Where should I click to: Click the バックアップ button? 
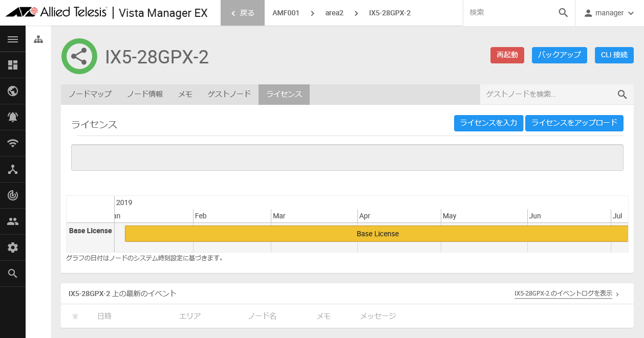(560, 55)
